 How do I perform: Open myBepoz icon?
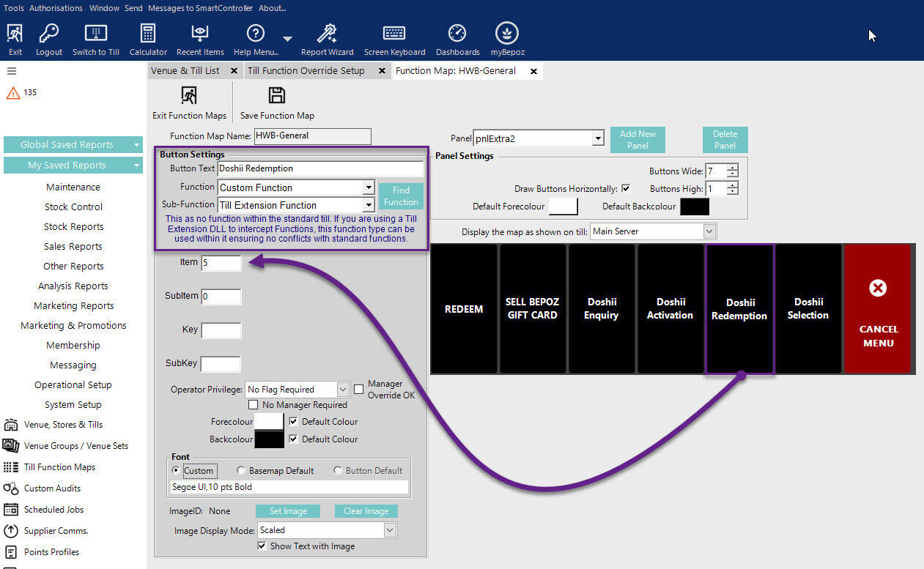tap(507, 33)
